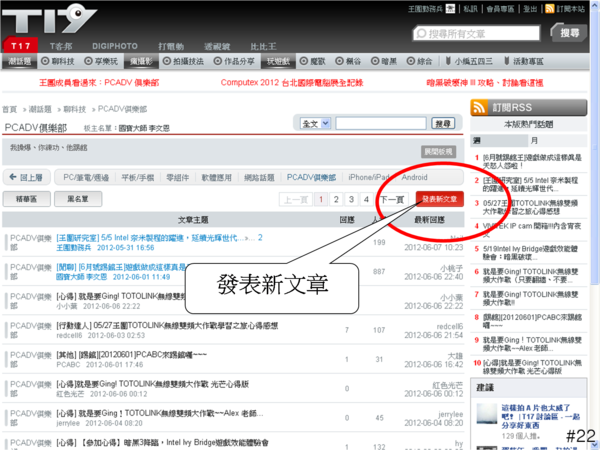Open the 王團成員看過來 PCADV announcement link
600x450 pixels.
point(99,83)
